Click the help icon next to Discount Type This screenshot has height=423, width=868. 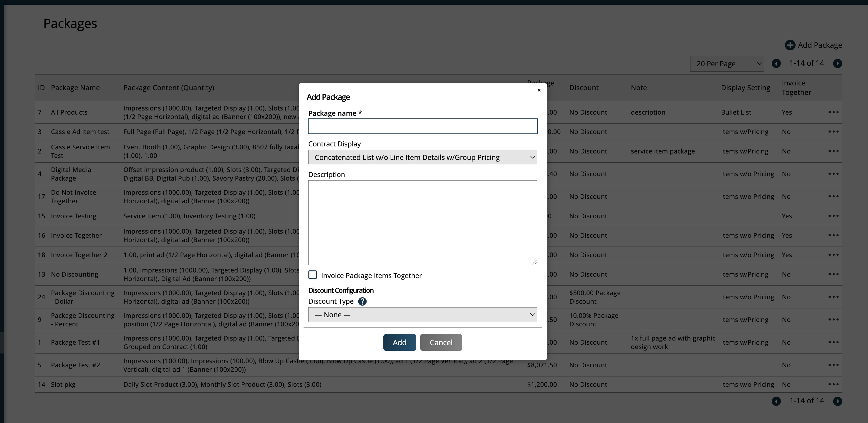(x=362, y=301)
